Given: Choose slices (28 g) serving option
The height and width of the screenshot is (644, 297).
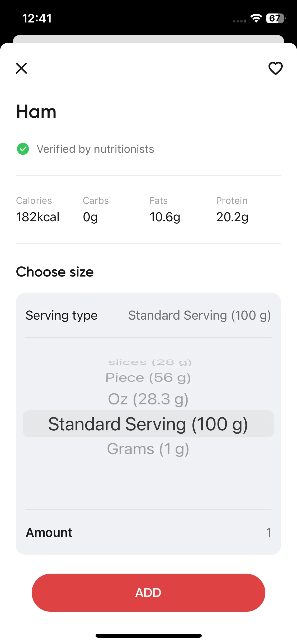Looking at the screenshot, I should (150, 362).
